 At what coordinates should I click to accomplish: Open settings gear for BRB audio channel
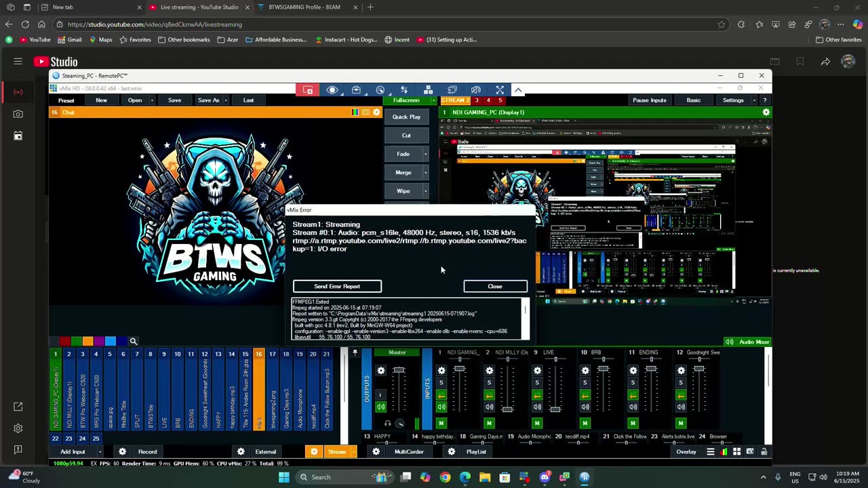click(585, 370)
